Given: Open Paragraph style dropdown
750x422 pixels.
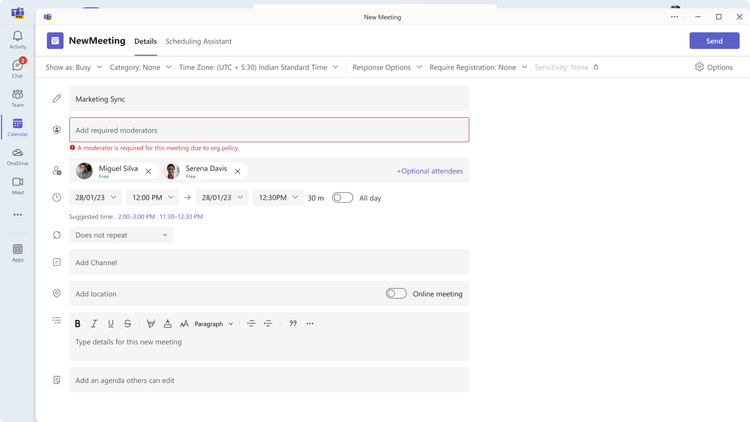Looking at the screenshot, I should point(214,324).
